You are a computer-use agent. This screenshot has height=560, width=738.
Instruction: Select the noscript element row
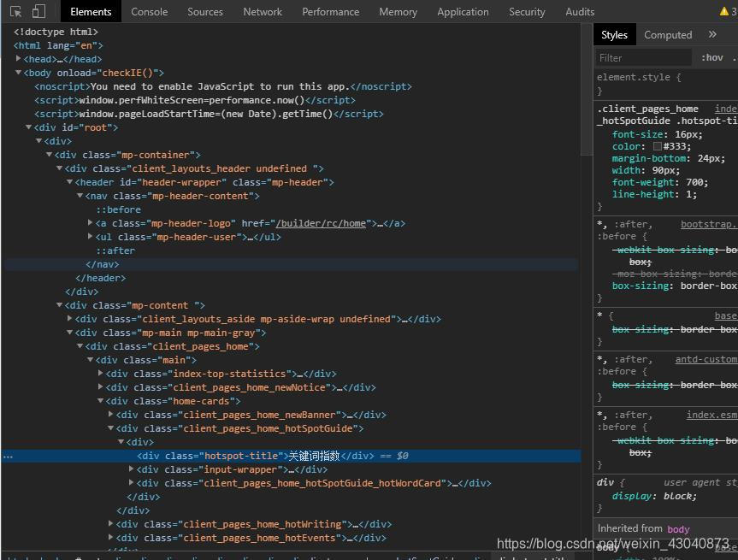click(x=222, y=86)
